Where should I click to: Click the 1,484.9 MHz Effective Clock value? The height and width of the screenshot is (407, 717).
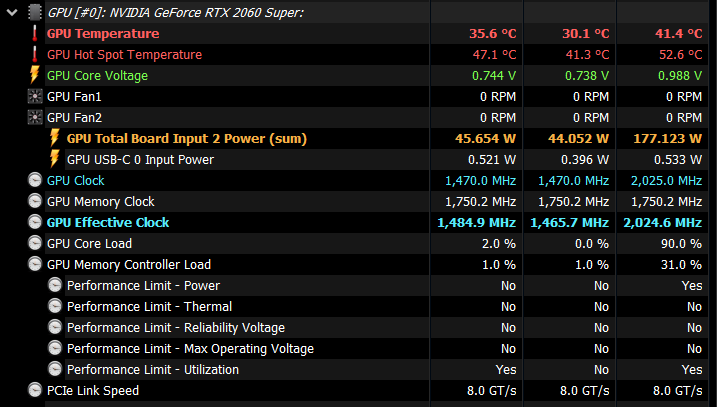(x=476, y=223)
